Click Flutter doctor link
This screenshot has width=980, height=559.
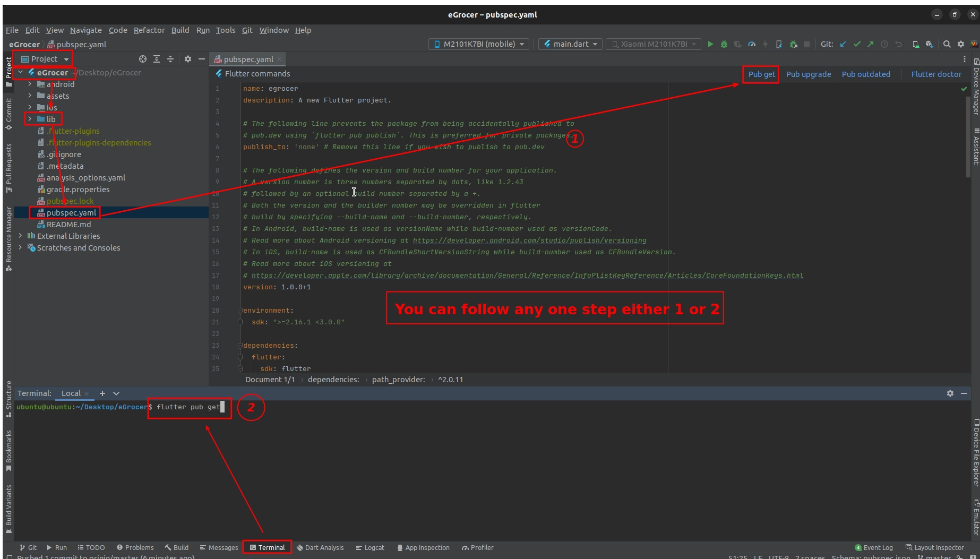click(x=936, y=74)
